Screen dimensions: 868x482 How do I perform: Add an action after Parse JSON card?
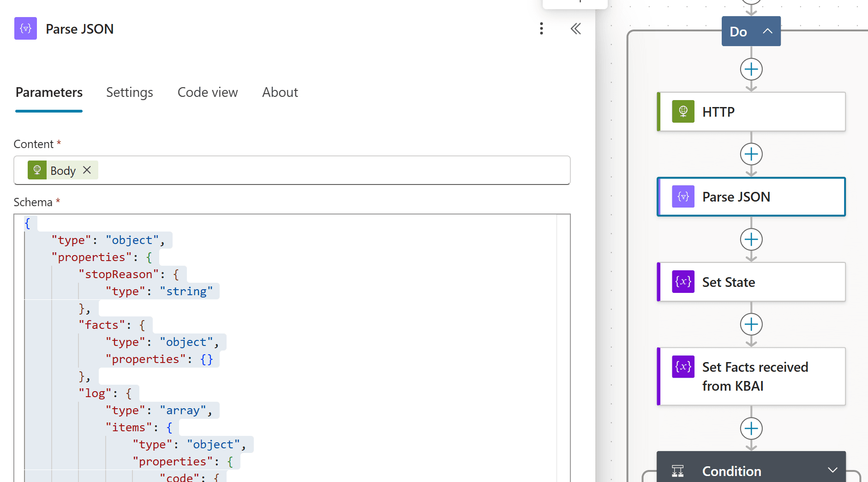tap(751, 239)
